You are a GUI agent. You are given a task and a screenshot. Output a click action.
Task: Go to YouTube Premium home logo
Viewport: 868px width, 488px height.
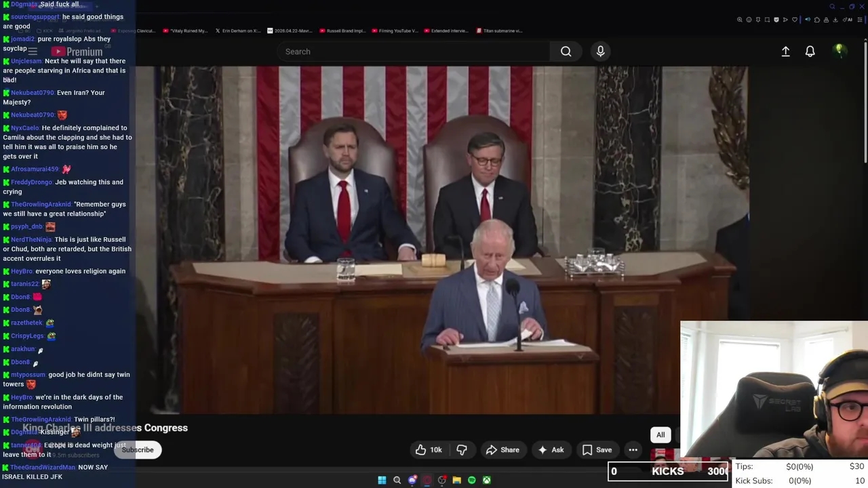(x=77, y=52)
